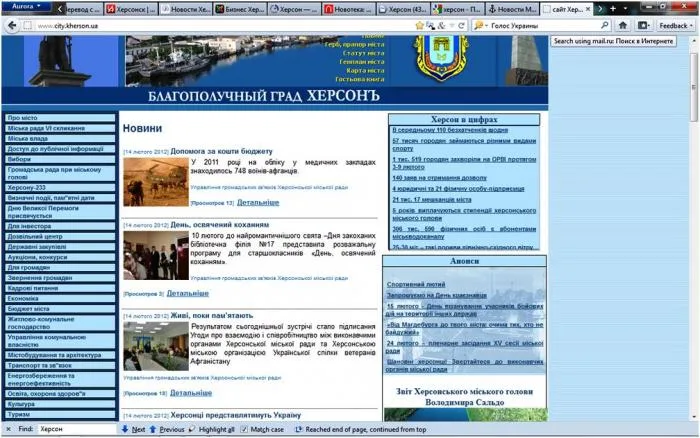
Task: Open 'Транспорт та зв'язок' sidebar item
Action: click(60, 365)
